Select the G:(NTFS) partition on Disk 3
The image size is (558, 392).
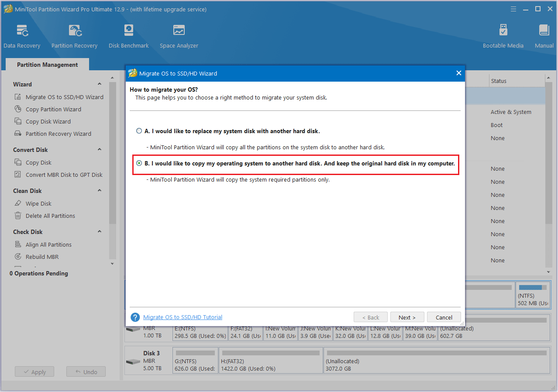coord(195,361)
